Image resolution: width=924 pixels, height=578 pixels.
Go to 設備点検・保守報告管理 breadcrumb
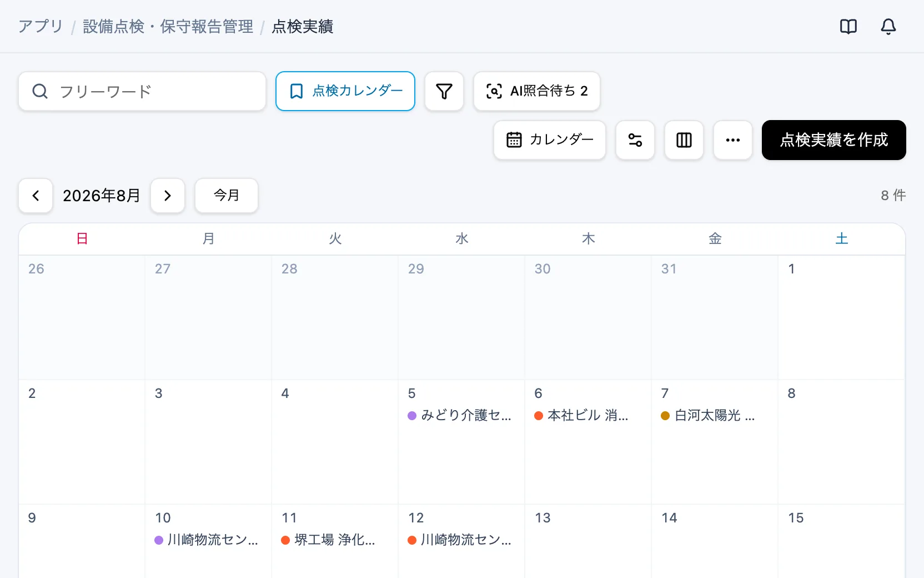[x=168, y=27]
